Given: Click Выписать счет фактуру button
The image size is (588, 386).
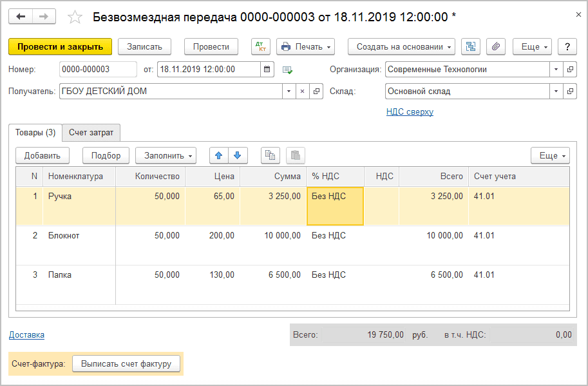Looking at the screenshot, I should coord(126,364).
